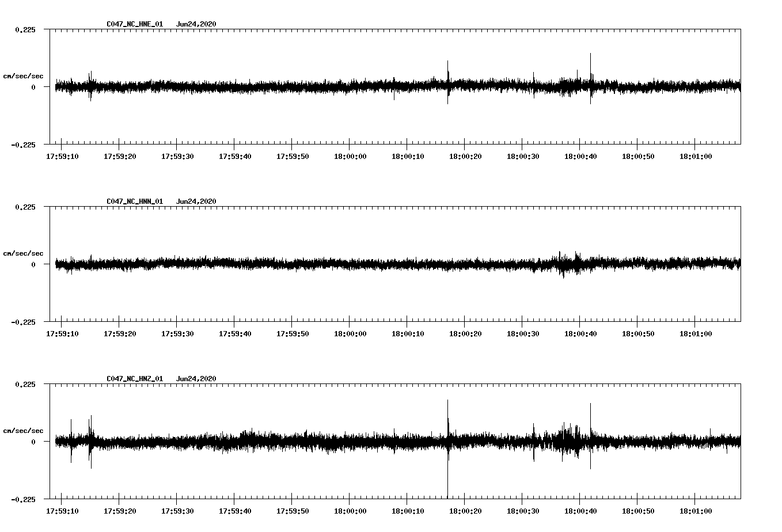Click the 0.225 axis maximum on HNE plot
The height and width of the screenshot is (532, 782).
click(25, 30)
